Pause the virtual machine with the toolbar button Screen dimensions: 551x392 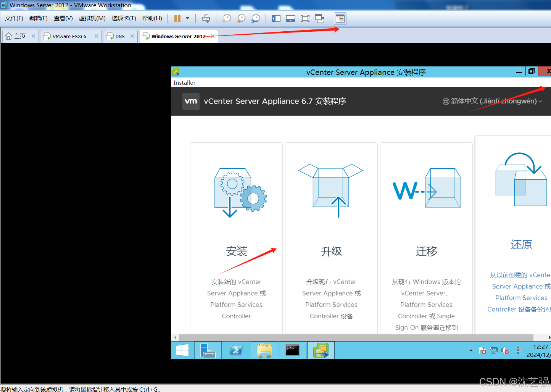177,18
